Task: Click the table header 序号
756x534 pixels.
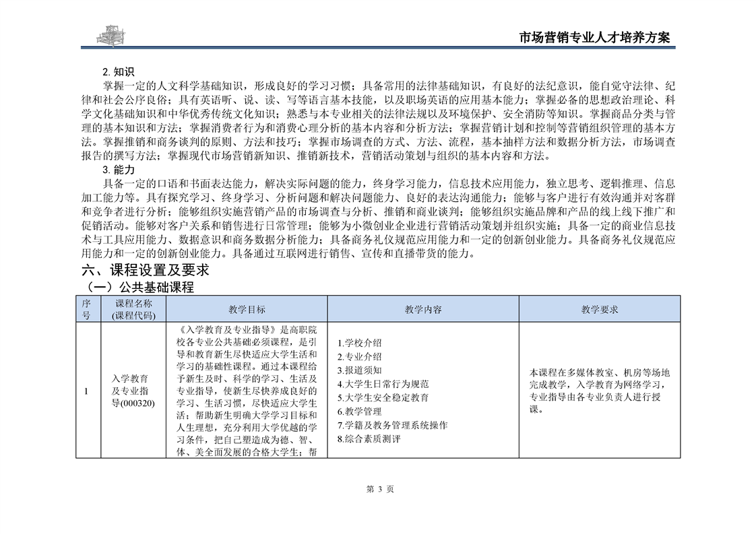Action: click(x=88, y=309)
